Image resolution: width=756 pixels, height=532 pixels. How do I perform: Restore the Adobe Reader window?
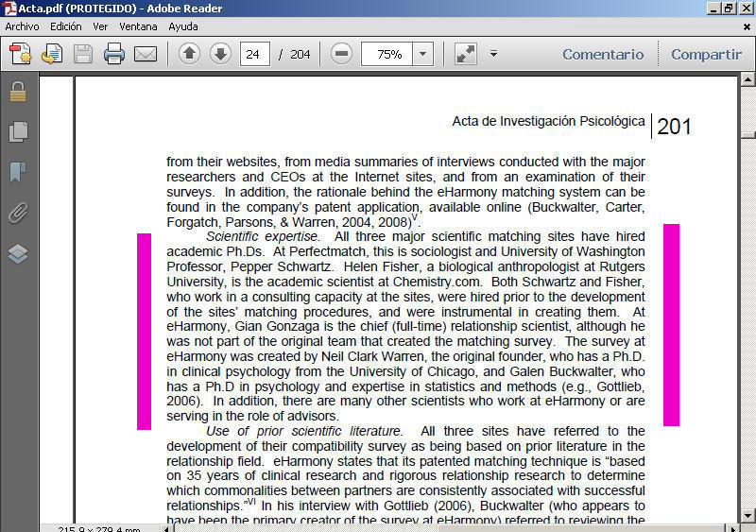coord(729,9)
